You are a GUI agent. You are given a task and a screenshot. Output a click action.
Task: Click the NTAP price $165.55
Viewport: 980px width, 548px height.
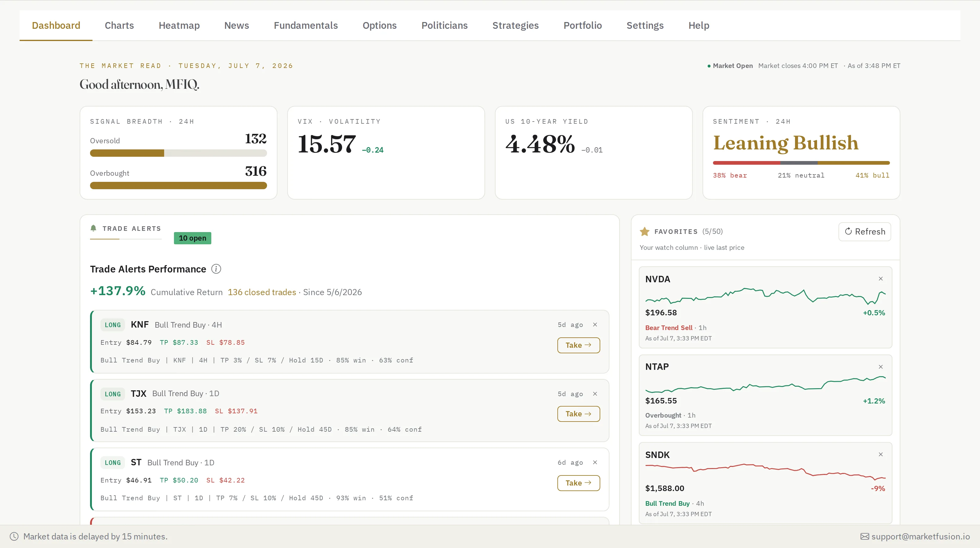coord(661,401)
